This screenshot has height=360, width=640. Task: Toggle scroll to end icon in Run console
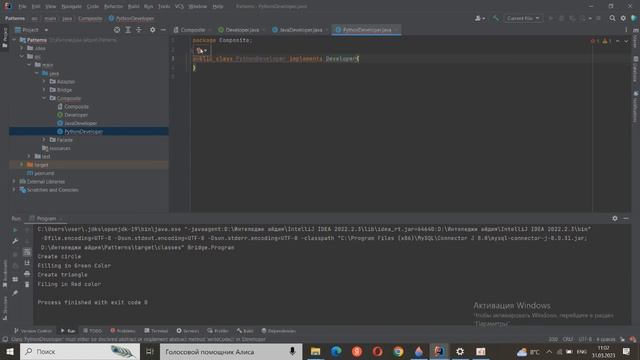pos(27,263)
